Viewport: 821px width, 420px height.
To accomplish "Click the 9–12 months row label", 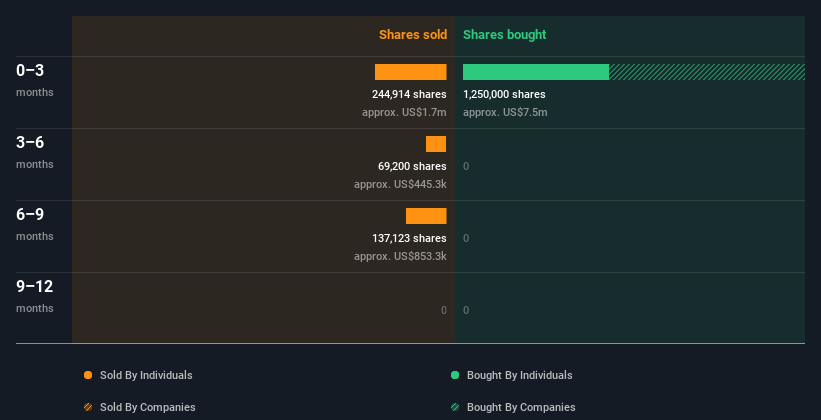I will tap(35, 296).
